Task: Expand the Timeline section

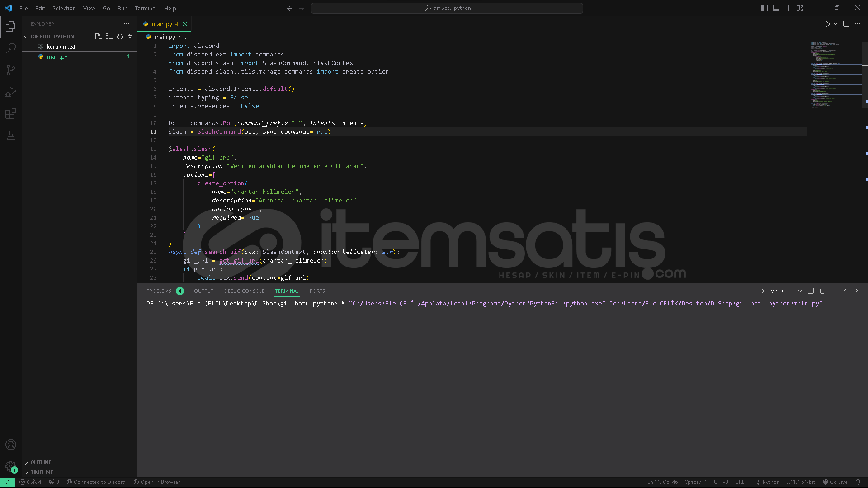Action: click(42, 472)
